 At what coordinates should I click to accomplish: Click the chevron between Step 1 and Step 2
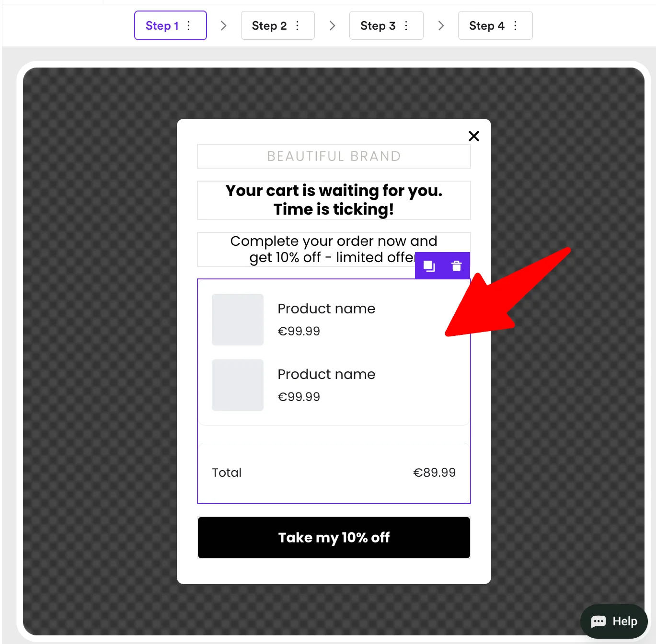click(223, 26)
